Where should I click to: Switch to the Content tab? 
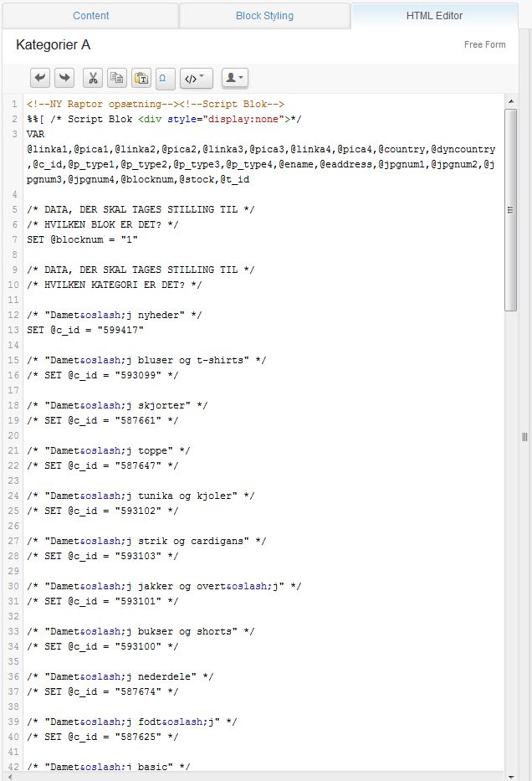(90, 15)
